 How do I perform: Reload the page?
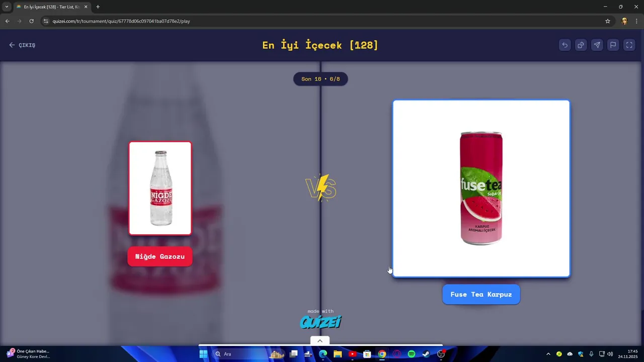coord(31,21)
